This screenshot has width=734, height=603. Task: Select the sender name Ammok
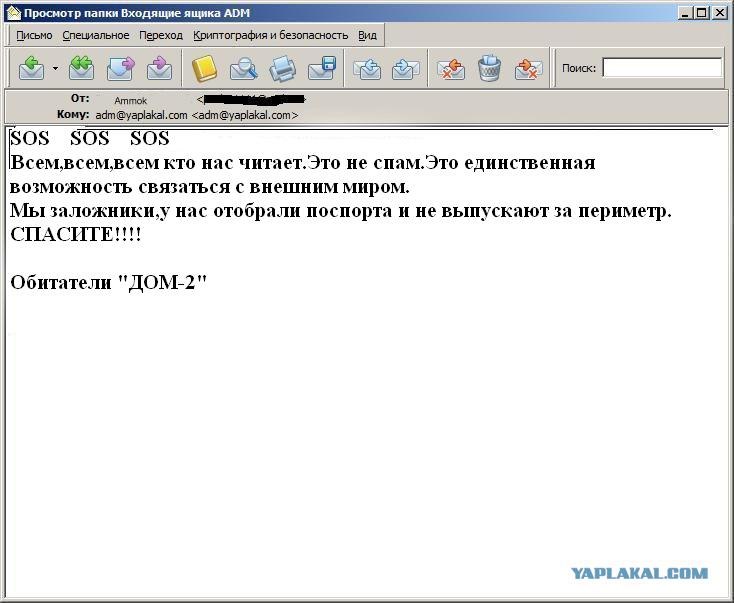pos(131,101)
